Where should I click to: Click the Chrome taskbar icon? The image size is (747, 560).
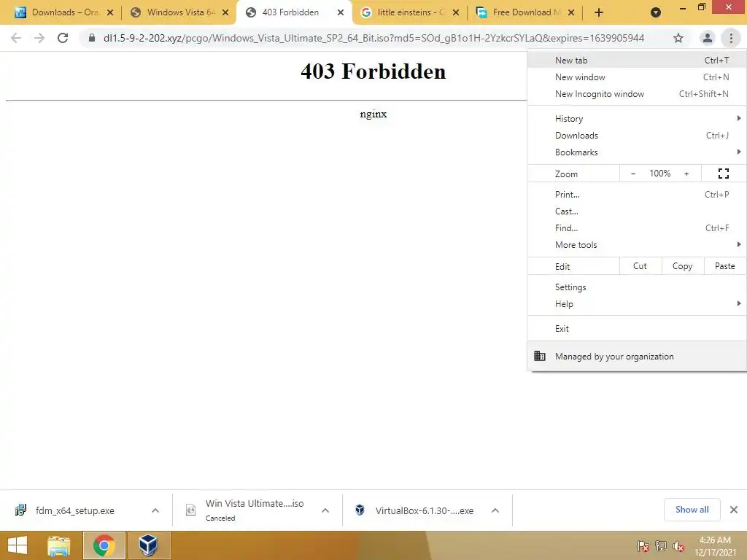click(104, 545)
